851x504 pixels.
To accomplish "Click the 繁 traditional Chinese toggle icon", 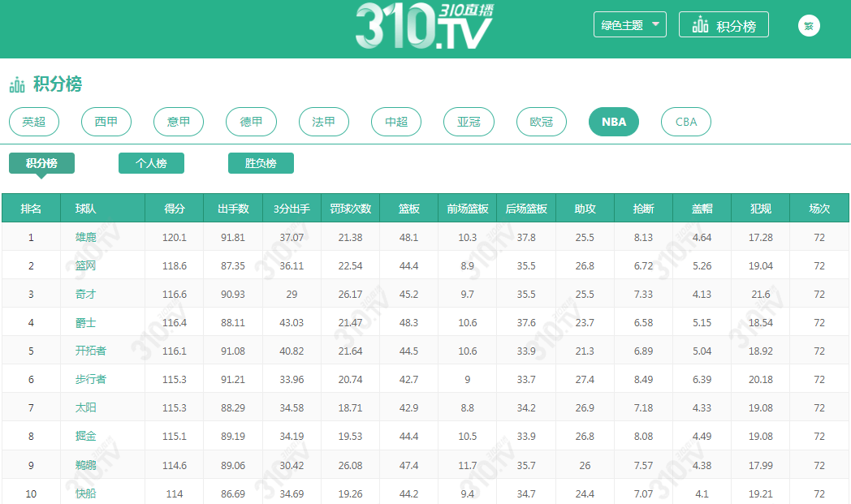I will tap(809, 25).
